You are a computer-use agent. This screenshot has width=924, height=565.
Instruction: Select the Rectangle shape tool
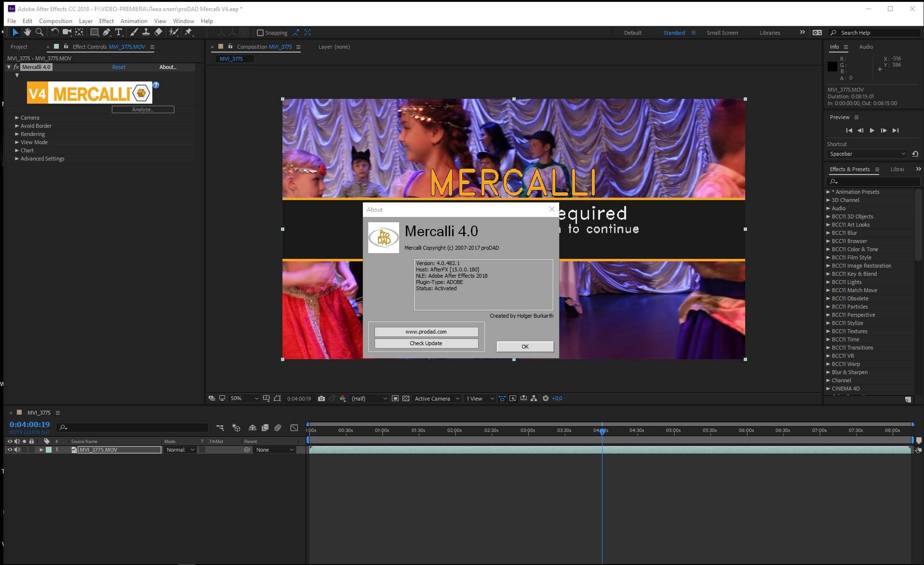coord(94,32)
